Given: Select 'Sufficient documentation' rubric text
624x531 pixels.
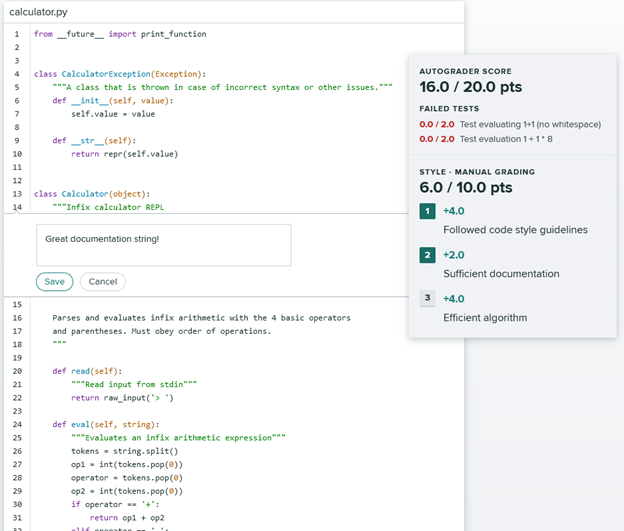Looking at the screenshot, I should tap(501, 274).
